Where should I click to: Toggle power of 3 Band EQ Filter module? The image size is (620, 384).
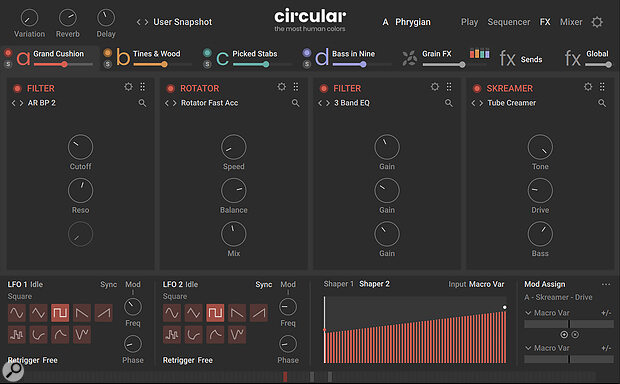coord(323,89)
